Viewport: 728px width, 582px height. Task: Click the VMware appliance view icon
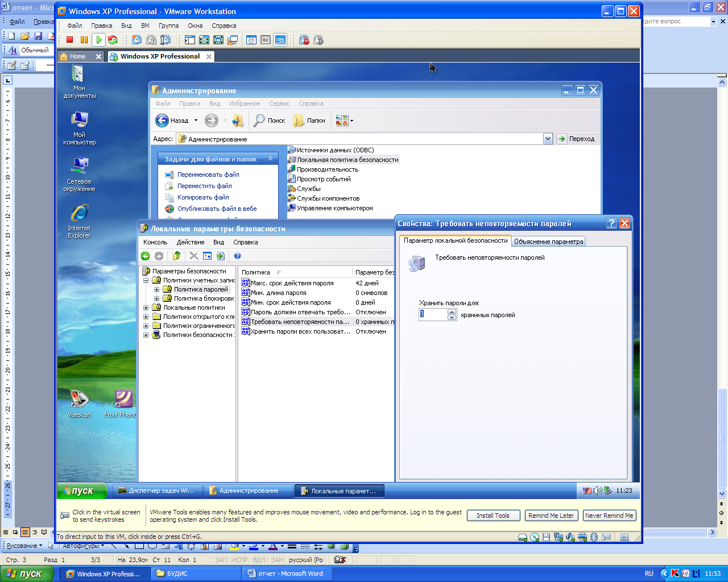266,40
